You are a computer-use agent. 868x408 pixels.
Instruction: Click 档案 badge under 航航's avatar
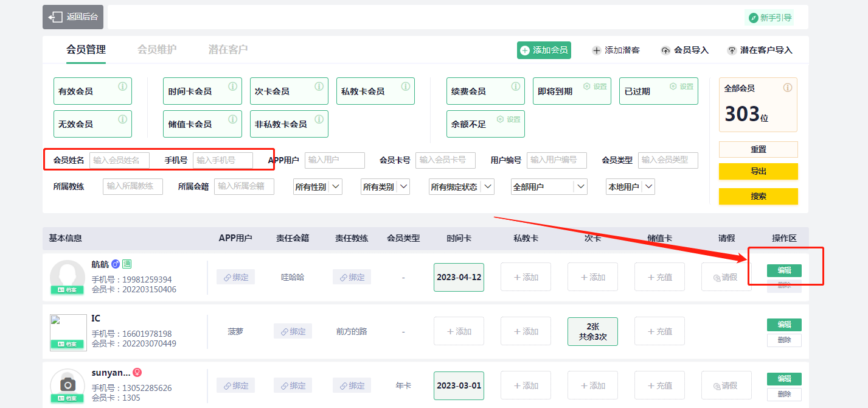click(x=67, y=290)
